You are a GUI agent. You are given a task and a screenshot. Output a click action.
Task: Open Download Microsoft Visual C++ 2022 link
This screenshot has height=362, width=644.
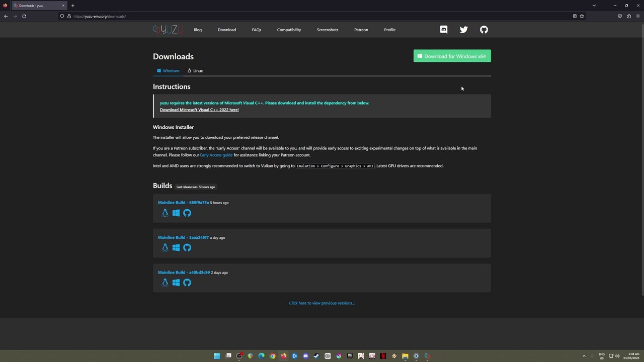tap(199, 110)
